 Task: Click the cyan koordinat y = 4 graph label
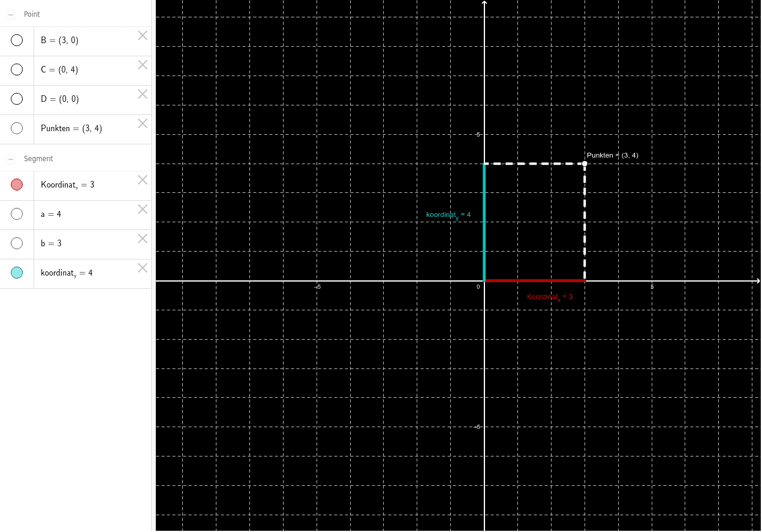[x=448, y=215]
